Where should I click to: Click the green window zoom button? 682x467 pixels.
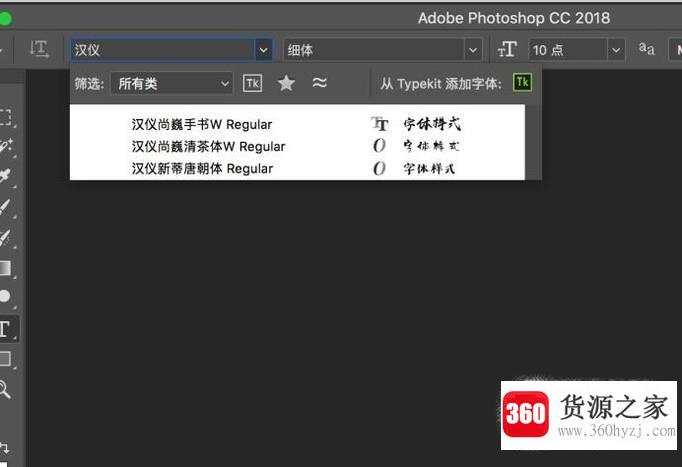click(4, 19)
